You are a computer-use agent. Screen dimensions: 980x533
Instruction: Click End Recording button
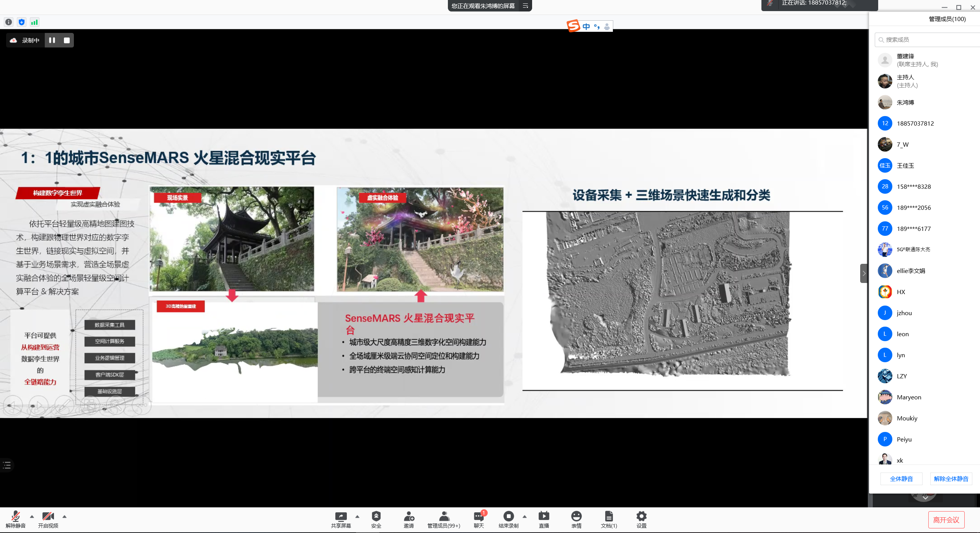click(x=508, y=519)
